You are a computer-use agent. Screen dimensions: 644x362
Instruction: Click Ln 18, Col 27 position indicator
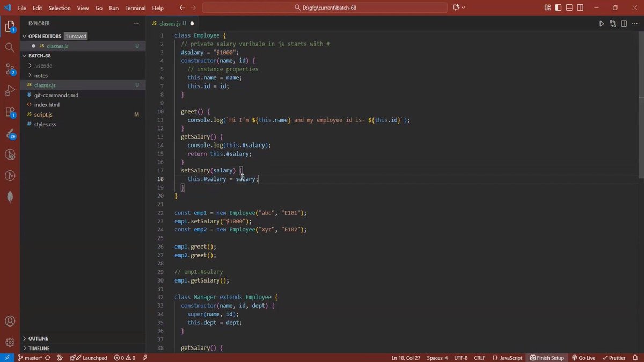tap(406, 358)
